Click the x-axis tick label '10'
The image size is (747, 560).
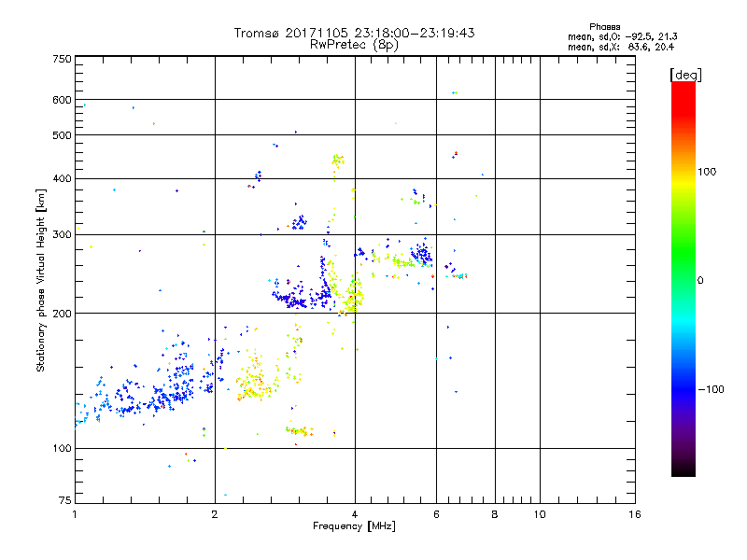point(540,514)
